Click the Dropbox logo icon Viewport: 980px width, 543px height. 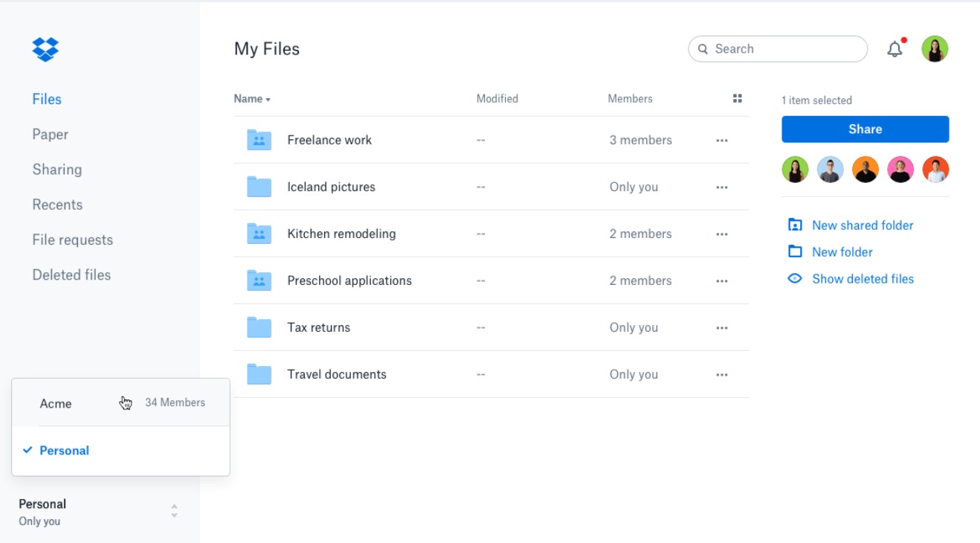[45, 49]
